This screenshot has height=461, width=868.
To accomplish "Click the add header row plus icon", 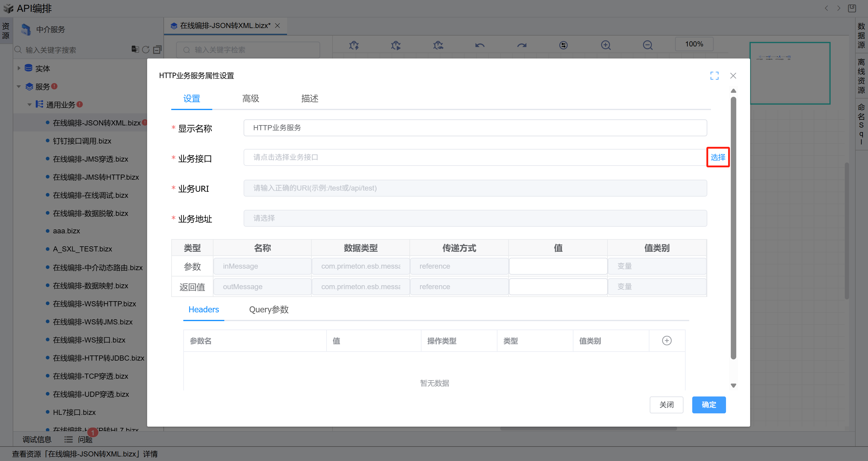I will [x=667, y=340].
